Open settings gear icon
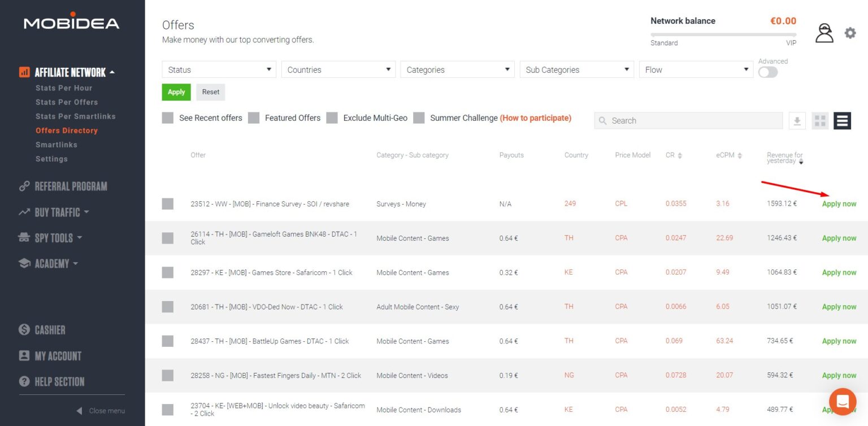Viewport: 868px width, 426px height. tap(850, 33)
